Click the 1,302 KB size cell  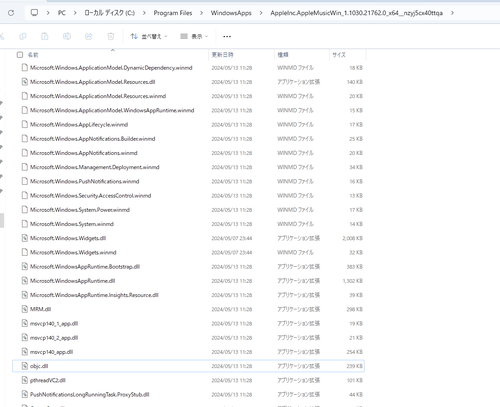[x=352, y=281]
